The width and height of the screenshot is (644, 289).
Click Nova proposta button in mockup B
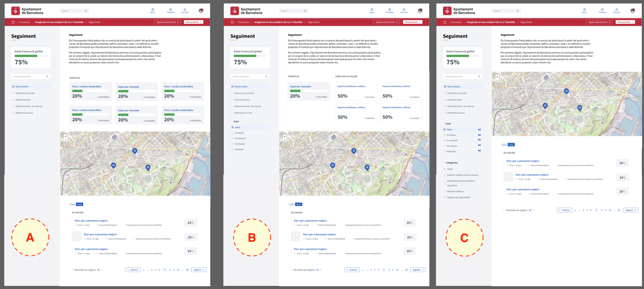tap(412, 22)
